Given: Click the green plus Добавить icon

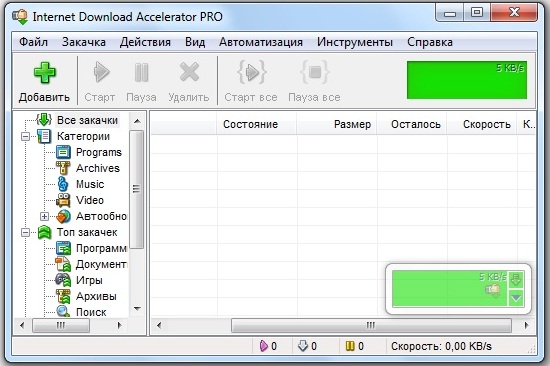Looking at the screenshot, I should coord(45,73).
